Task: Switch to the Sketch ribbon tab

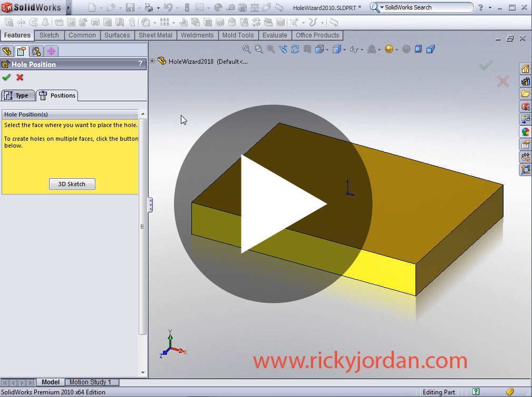Action: tap(49, 35)
